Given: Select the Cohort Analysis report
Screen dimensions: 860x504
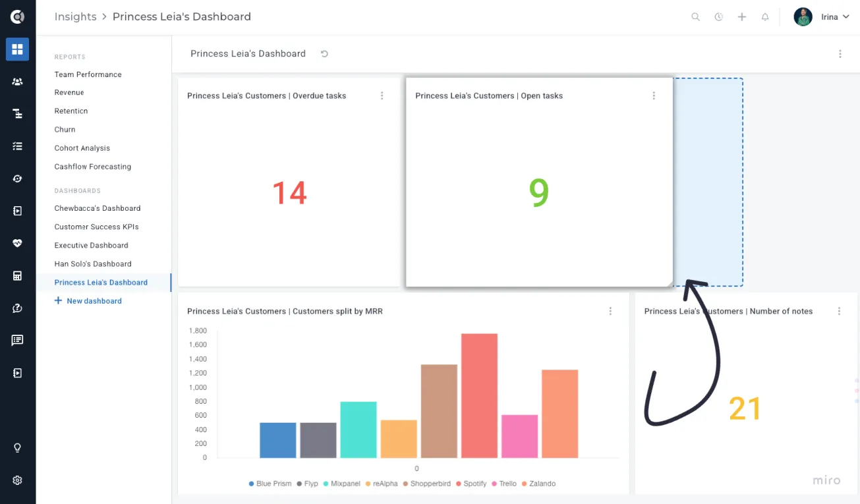Looking at the screenshot, I should [x=82, y=148].
